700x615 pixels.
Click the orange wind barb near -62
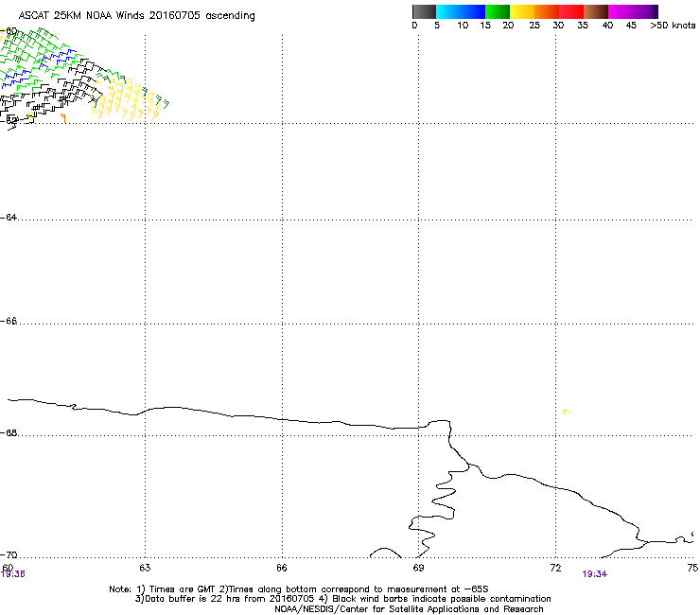(63, 118)
